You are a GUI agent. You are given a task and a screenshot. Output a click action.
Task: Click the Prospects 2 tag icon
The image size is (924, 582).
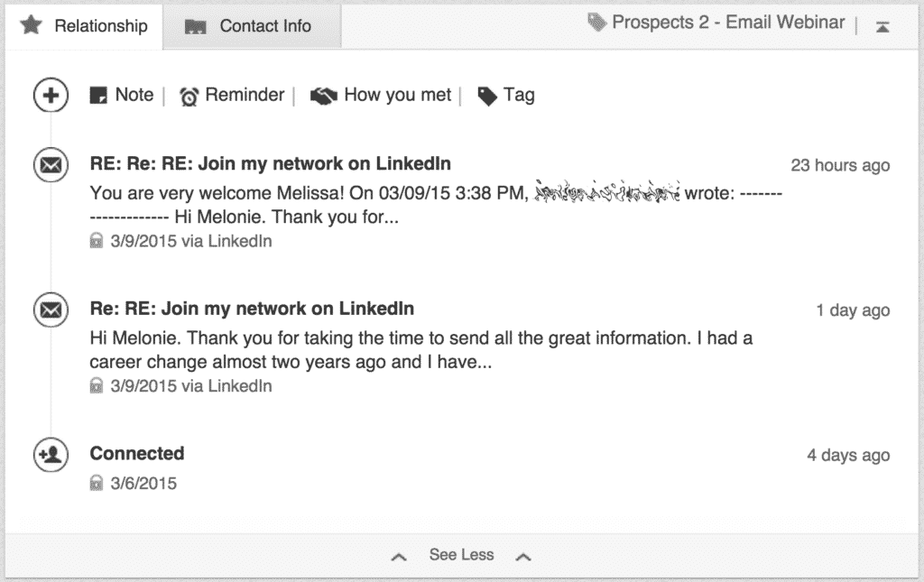pos(596,23)
